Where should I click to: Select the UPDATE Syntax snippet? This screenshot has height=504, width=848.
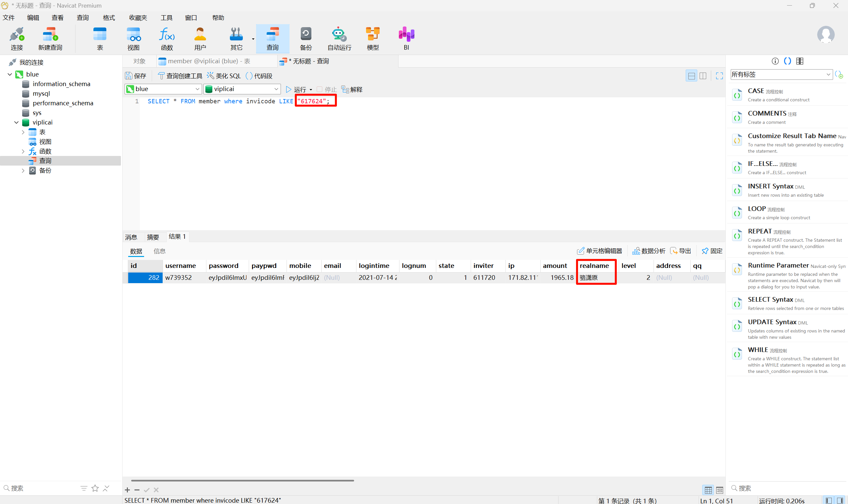coord(787,329)
